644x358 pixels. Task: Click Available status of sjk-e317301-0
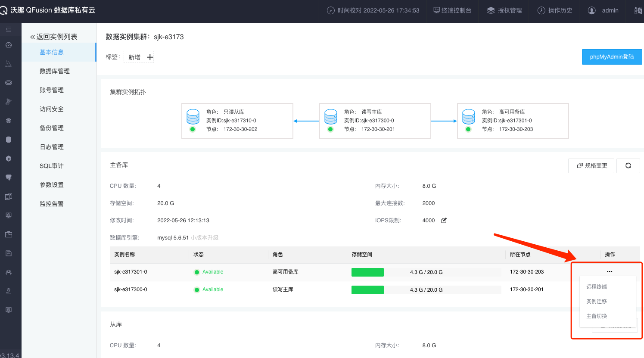coord(209,272)
